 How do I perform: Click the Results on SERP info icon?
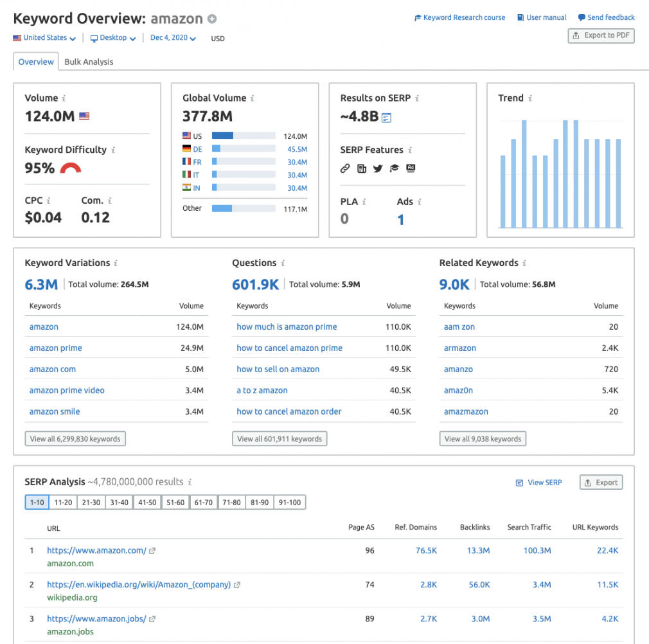tap(417, 98)
